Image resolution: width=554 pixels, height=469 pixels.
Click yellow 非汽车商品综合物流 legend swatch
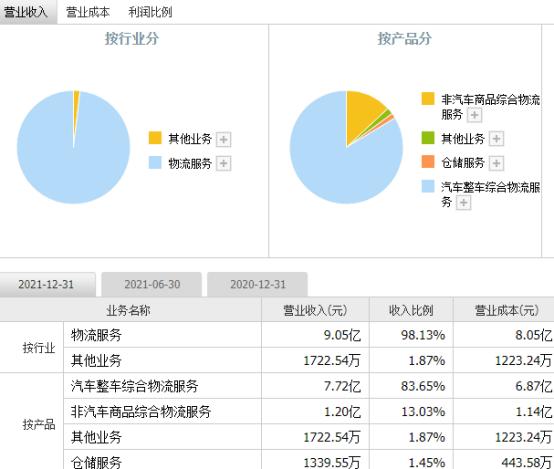coord(428,99)
